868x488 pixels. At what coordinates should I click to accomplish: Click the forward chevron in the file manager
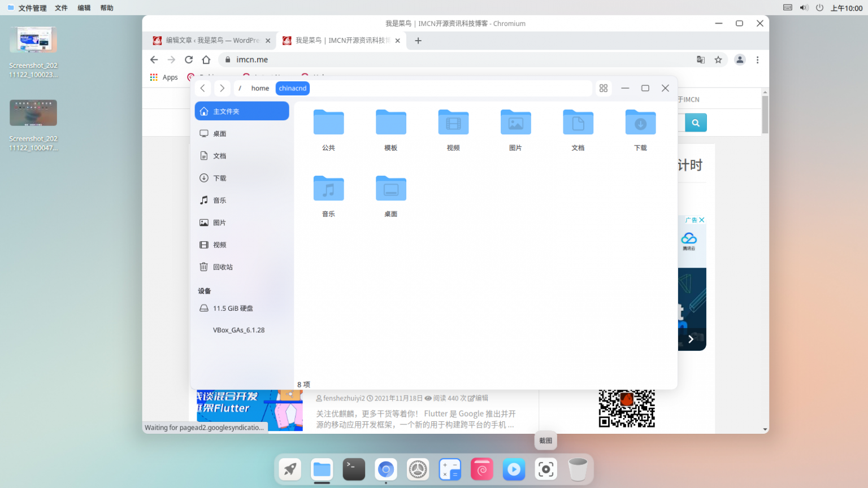coord(222,88)
